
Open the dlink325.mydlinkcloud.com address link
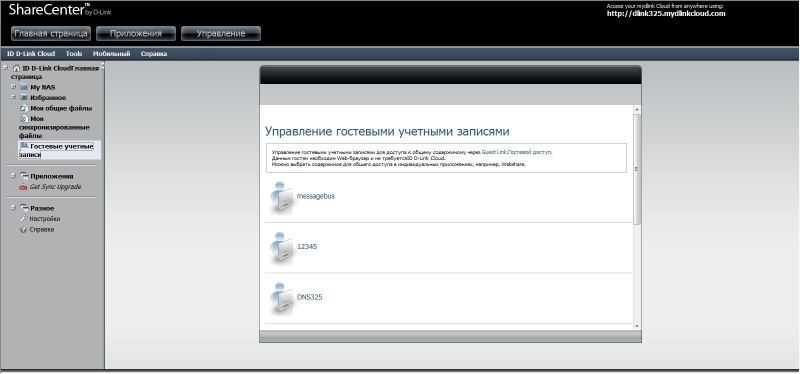666,14
